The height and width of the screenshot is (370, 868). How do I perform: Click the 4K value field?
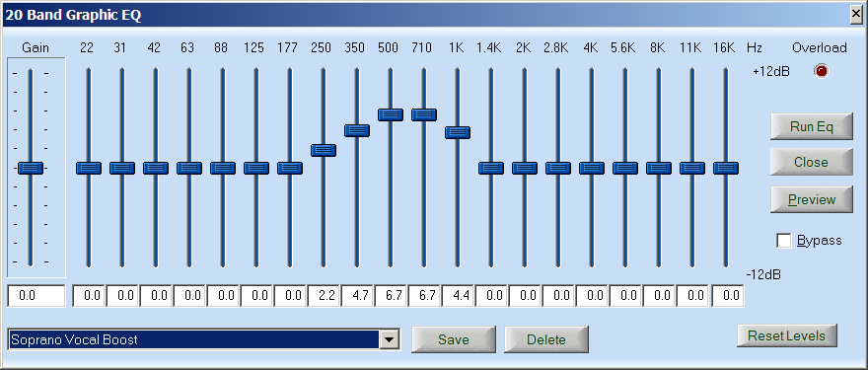(592, 296)
